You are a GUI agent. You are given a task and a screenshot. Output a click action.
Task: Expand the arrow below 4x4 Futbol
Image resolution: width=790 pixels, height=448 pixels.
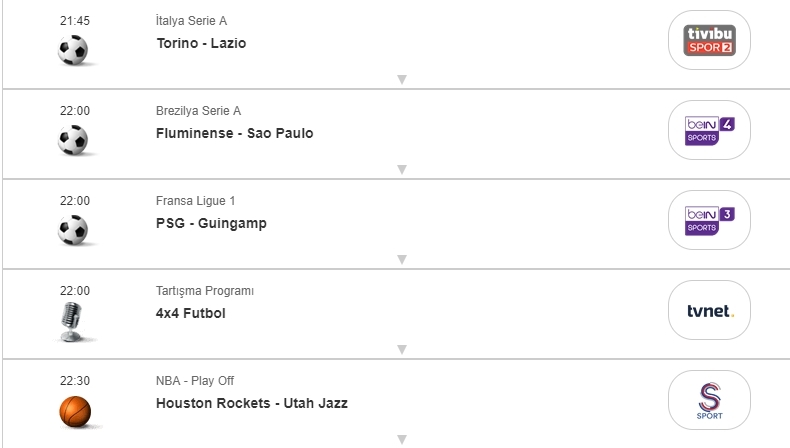click(x=401, y=349)
